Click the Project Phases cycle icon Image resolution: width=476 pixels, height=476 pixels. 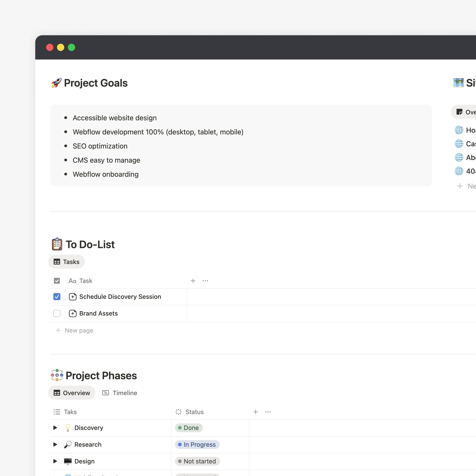point(57,375)
